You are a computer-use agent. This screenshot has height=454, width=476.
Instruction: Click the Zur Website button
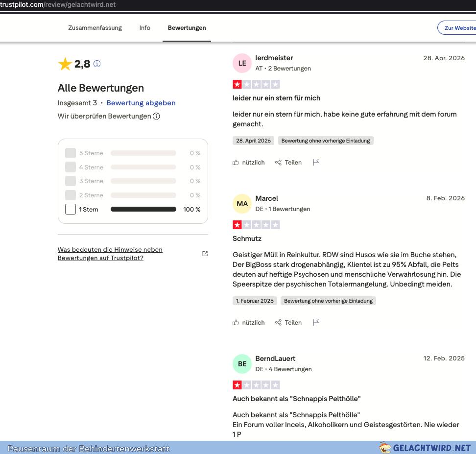(x=457, y=27)
